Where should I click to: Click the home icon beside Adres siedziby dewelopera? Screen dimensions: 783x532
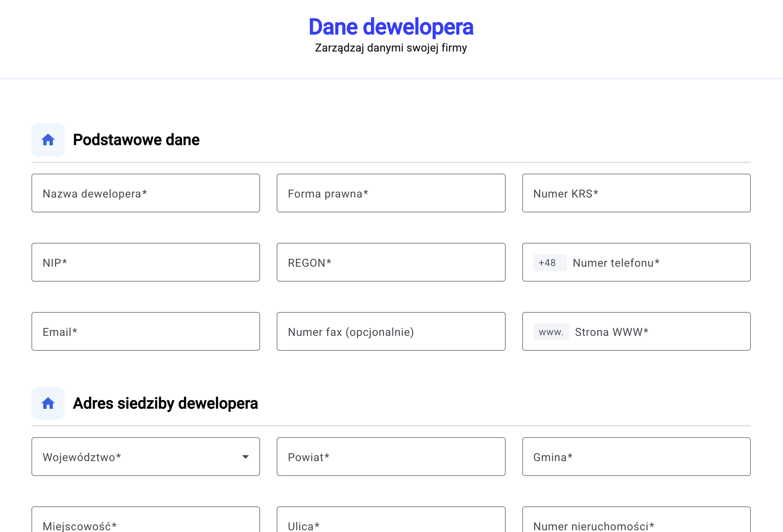[48, 403]
